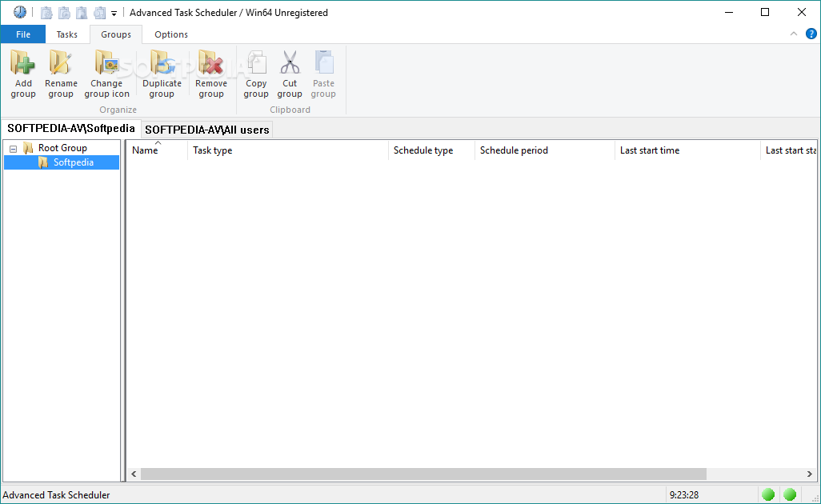Click the Add group icon
This screenshot has height=504, width=821.
point(22,63)
